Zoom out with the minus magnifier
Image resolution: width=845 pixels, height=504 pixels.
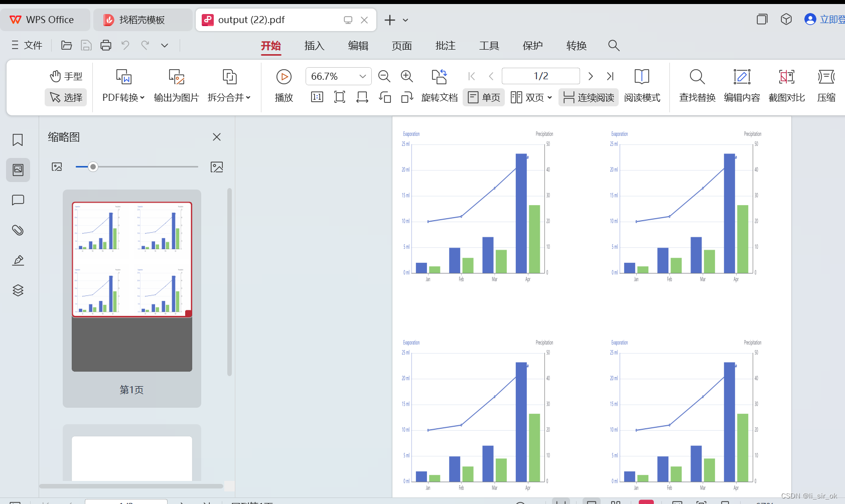[384, 76]
